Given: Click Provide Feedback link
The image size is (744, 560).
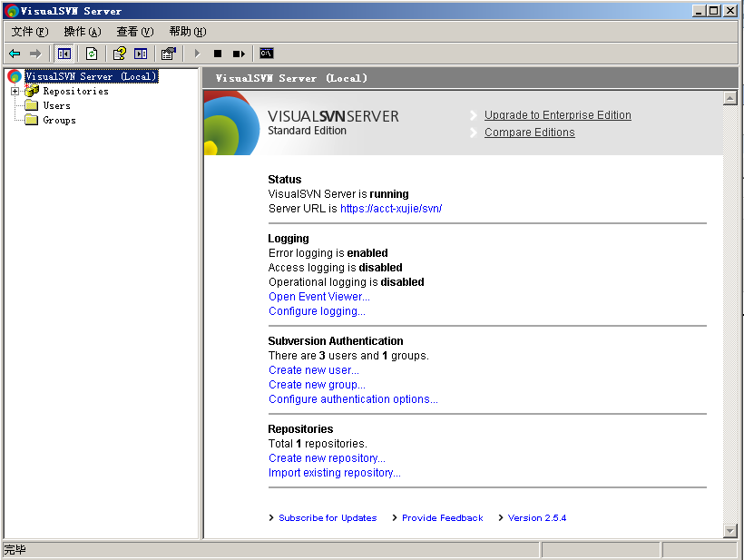Looking at the screenshot, I should [442, 517].
